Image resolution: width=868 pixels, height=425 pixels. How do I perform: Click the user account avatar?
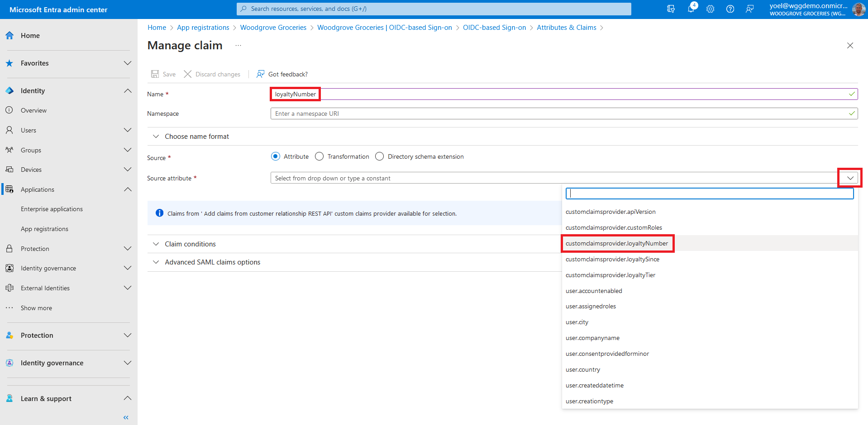(x=858, y=9)
